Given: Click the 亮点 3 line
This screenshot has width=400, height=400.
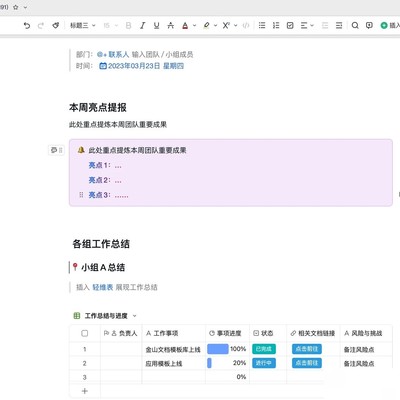Looking at the screenshot, I should [108, 195].
